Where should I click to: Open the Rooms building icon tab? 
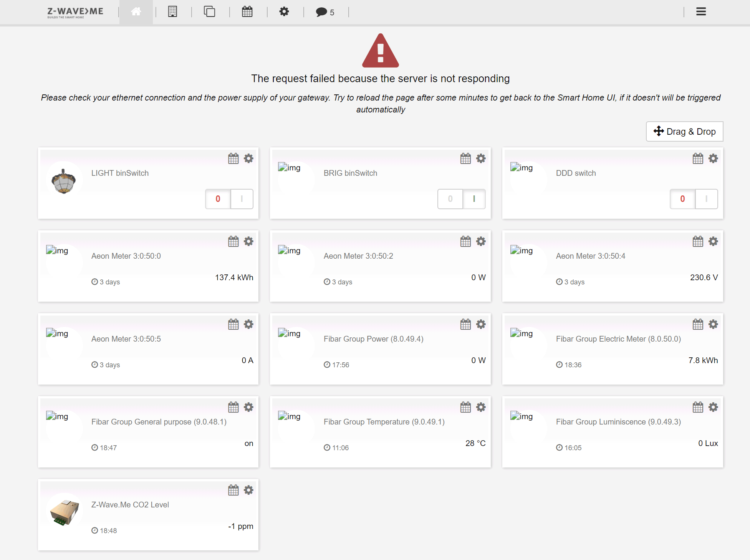click(172, 12)
